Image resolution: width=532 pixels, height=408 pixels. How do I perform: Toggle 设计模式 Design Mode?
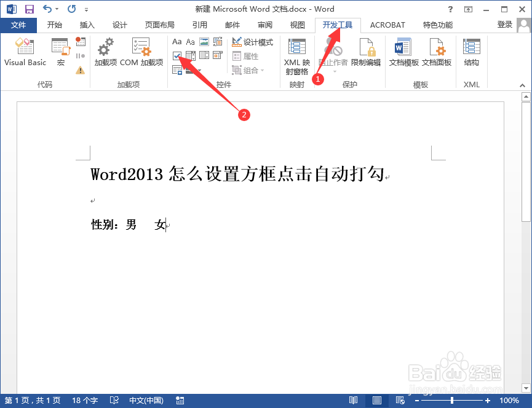point(252,42)
